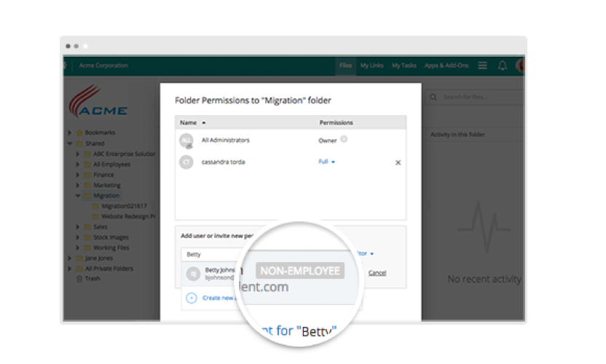This screenshot has height=364, width=606.
Task: Open the Files tab in the header
Action: (345, 66)
